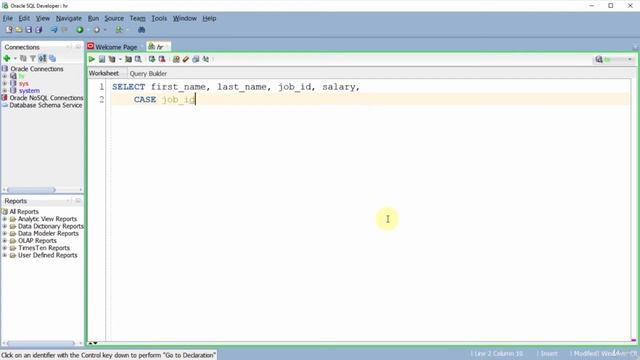640x360 pixels.
Task: Click the Explain Plan icon in worksheet toolbar
Action: pos(112,59)
